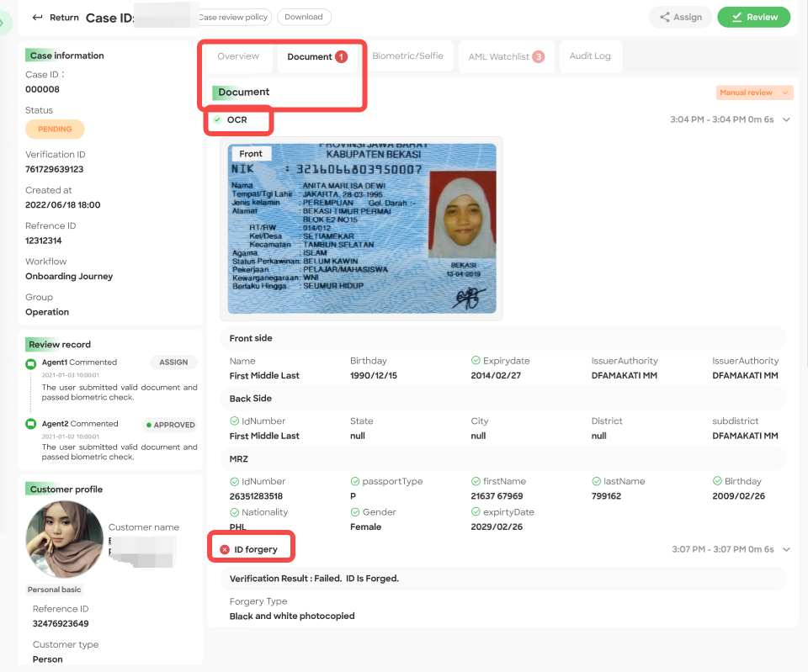Click the PENDING status badge
The width and height of the screenshot is (808, 672).
[55, 130]
